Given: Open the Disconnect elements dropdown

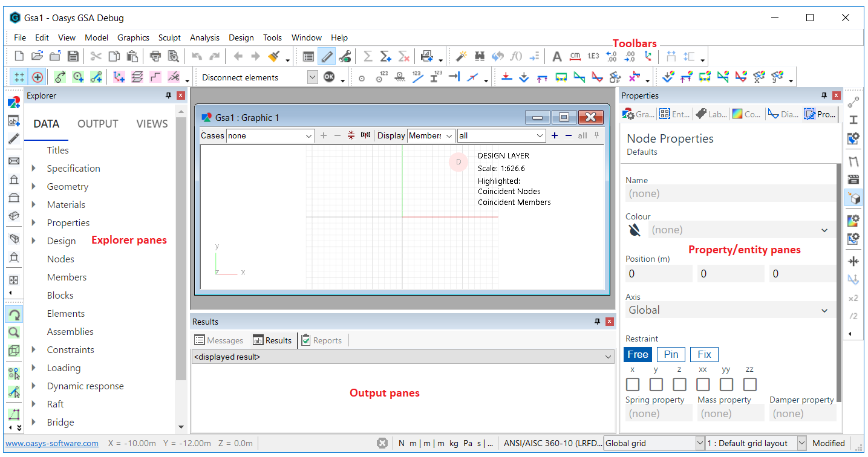Looking at the screenshot, I should coord(312,77).
